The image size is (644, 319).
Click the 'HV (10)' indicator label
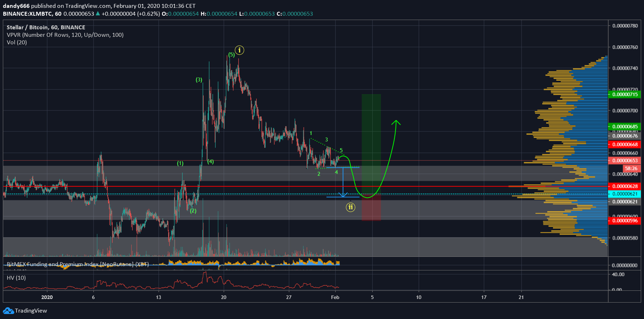(16, 278)
